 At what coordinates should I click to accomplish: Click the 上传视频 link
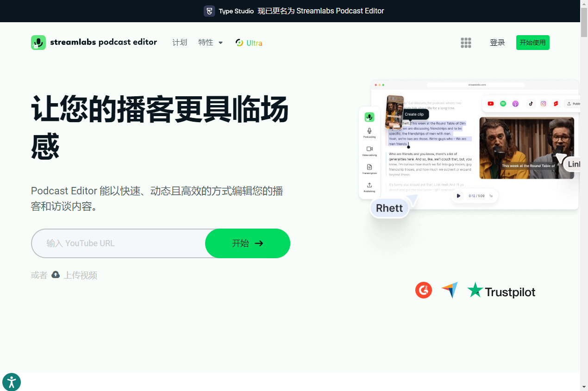pos(81,275)
